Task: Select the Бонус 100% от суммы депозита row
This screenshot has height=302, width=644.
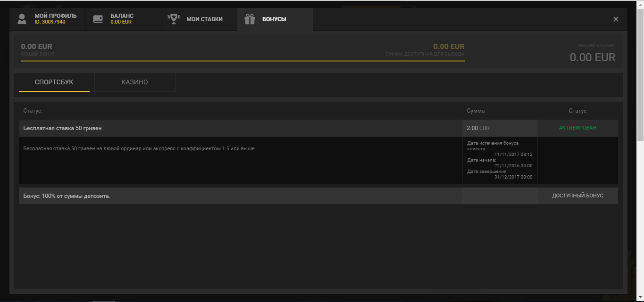Action: click(189, 196)
